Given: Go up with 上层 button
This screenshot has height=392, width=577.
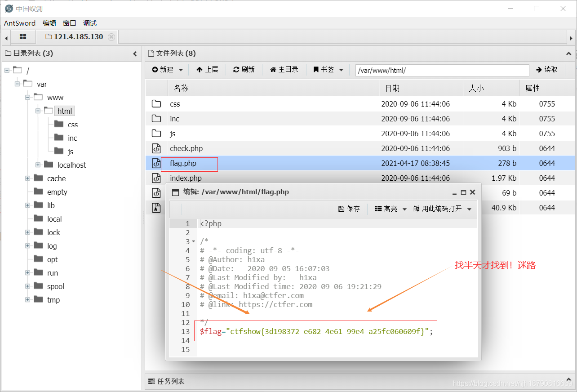Looking at the screenshot, I should tap(207, 70).
